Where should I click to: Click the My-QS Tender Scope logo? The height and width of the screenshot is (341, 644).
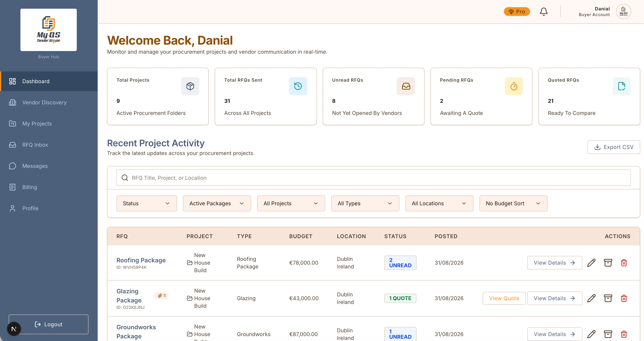click(49, 30)
